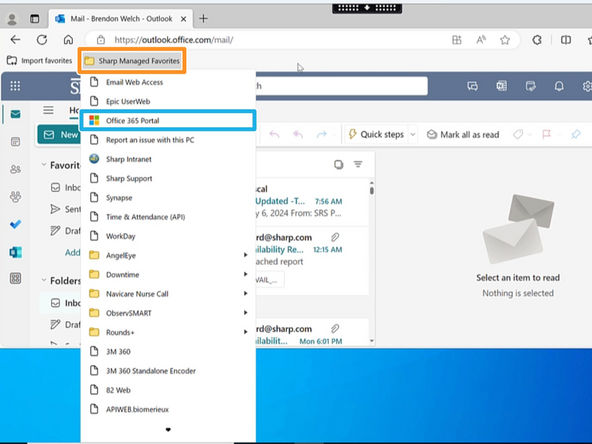Close the Mail - Brendon Welch tab
The height and width of the screenshot is (444, 592).
pyautogui.click(x=183, y=19)
